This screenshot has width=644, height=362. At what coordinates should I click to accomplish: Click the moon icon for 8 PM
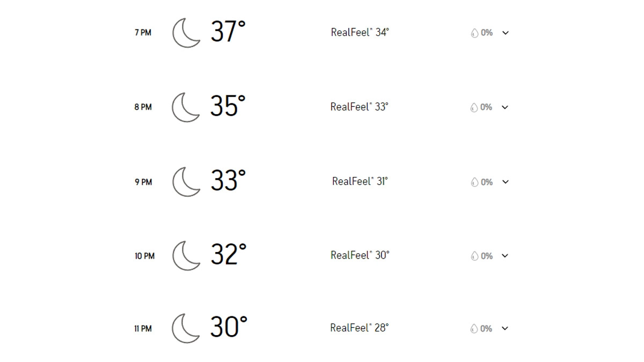point(186,107)
